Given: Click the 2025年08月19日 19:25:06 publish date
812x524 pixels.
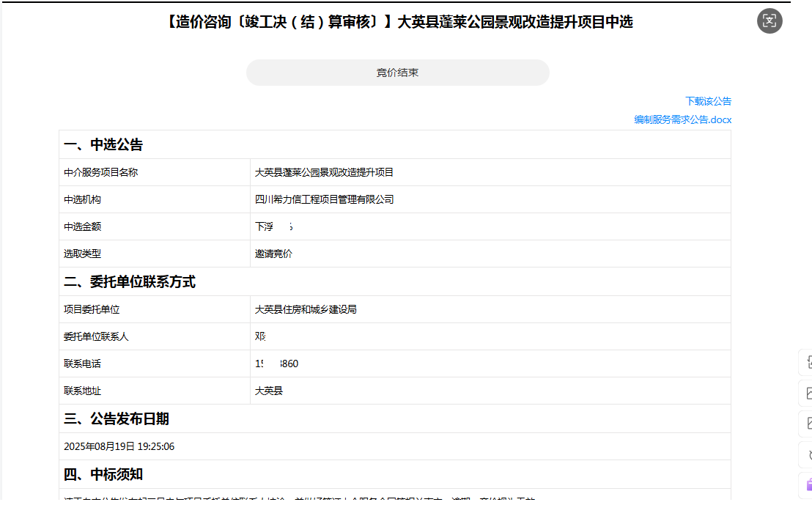Looking at the screenshot, I should pyautogui.click(x=119, y=446).
